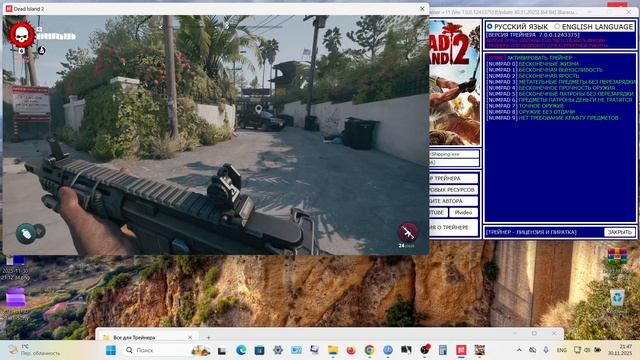This screenshot has width=640, height=360.
Task: Click the NUMPAD 5 БЕСКОНЕЧНЫЕ ПАТРОНЫ line
Action: (560, 94)
